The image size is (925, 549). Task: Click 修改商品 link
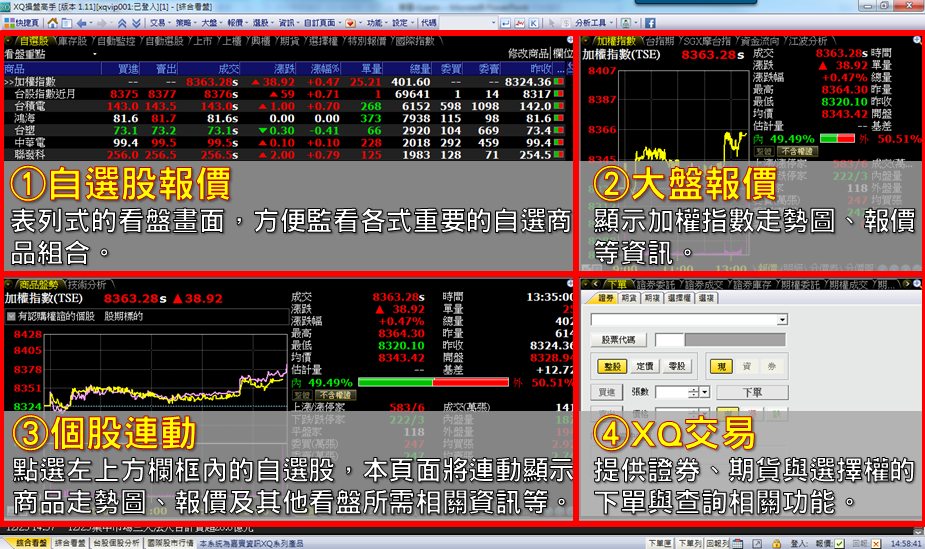529,54
